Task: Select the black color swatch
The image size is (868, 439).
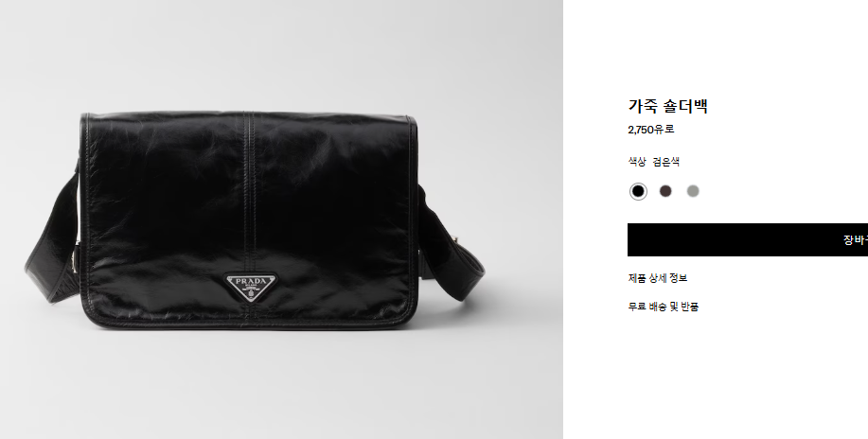Action: click(638, 191)
